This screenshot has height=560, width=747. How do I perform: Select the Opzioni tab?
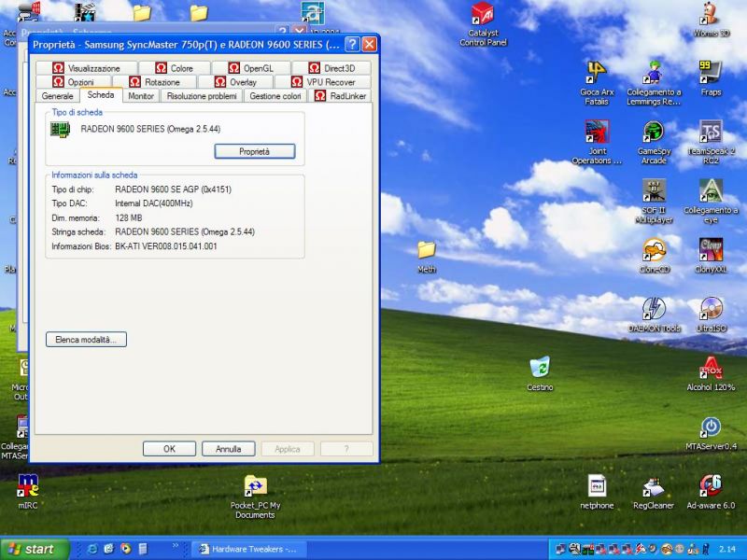tap(74, 82)
